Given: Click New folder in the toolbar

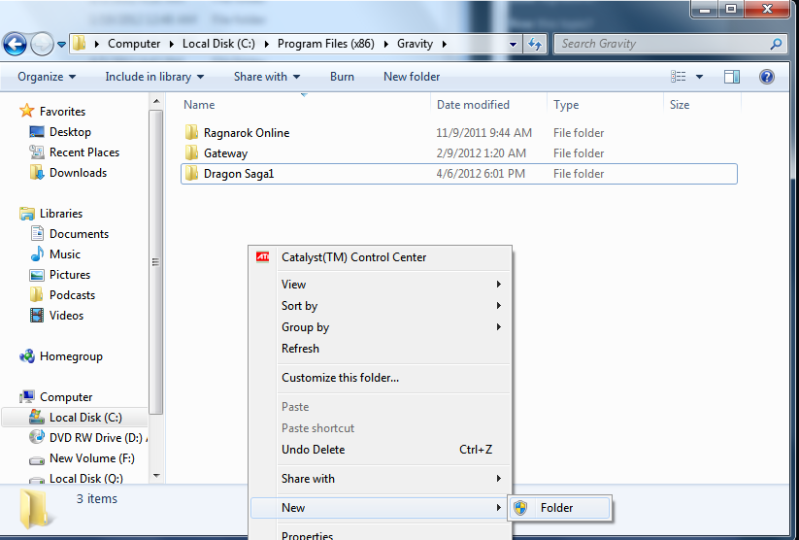Looking at the screenshot, I should click(412, 77).
